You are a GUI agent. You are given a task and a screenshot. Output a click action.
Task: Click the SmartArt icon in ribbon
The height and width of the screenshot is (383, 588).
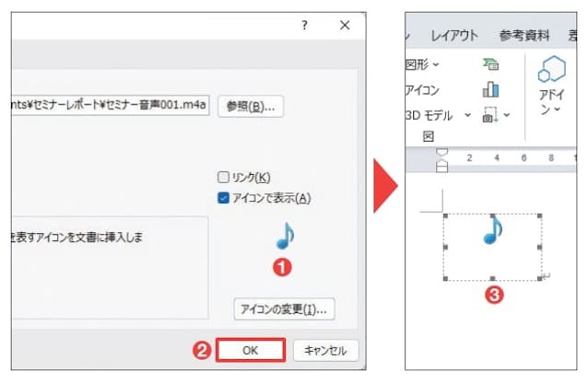490,64
